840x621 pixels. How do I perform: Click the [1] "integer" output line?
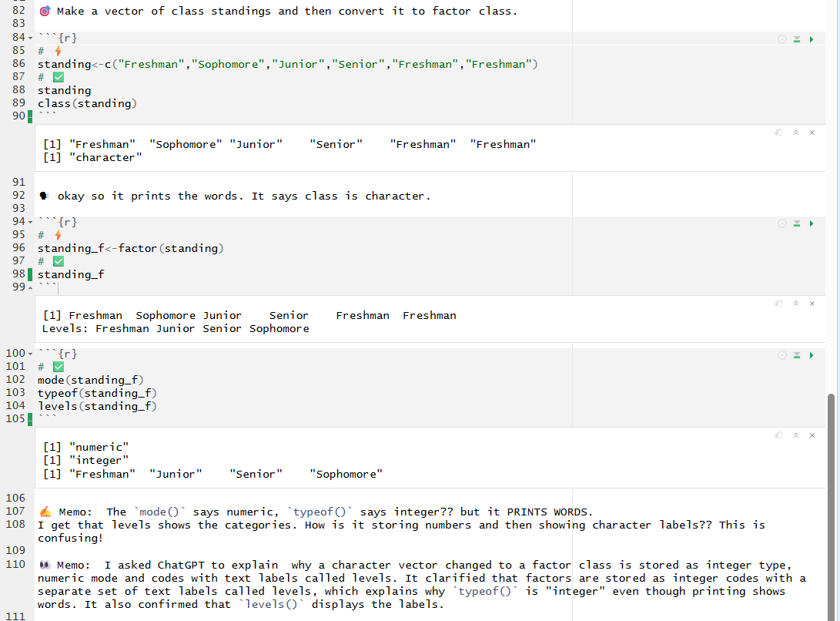[x=85, y=461]
